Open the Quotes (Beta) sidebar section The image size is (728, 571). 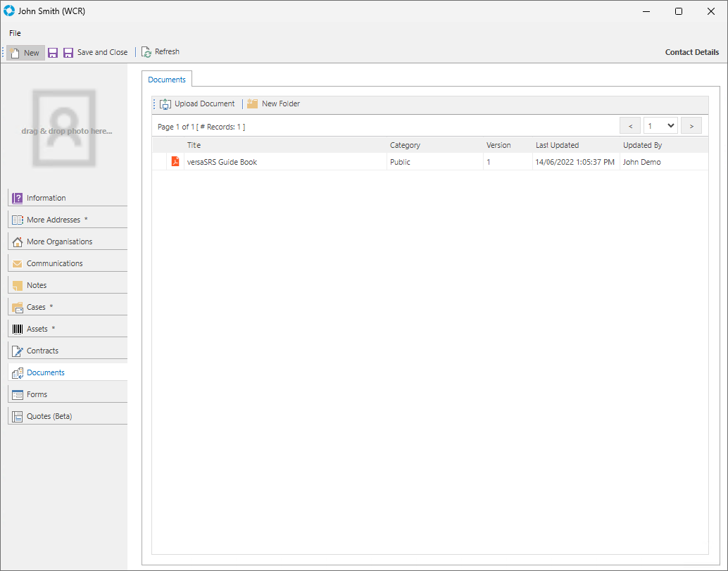[49, 417]
